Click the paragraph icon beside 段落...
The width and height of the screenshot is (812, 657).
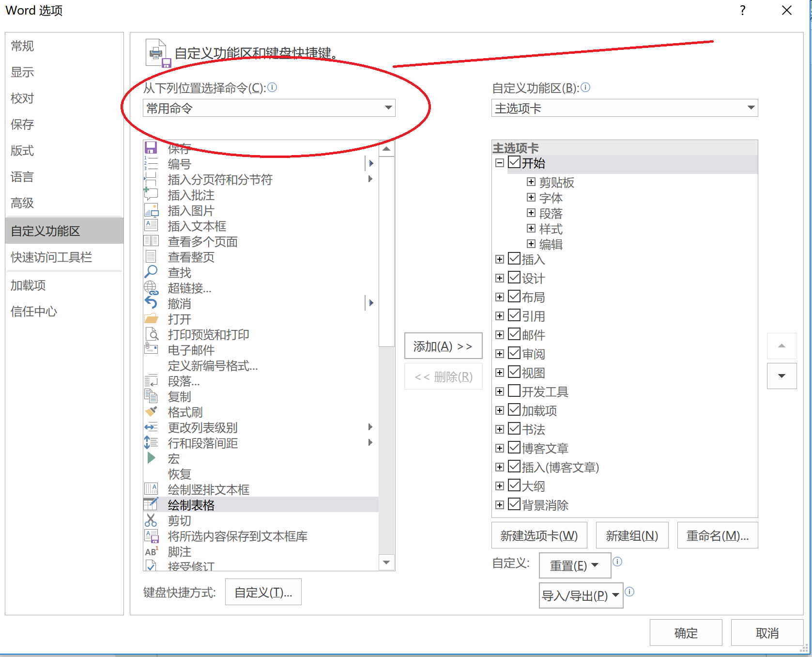tap(151, 380)
